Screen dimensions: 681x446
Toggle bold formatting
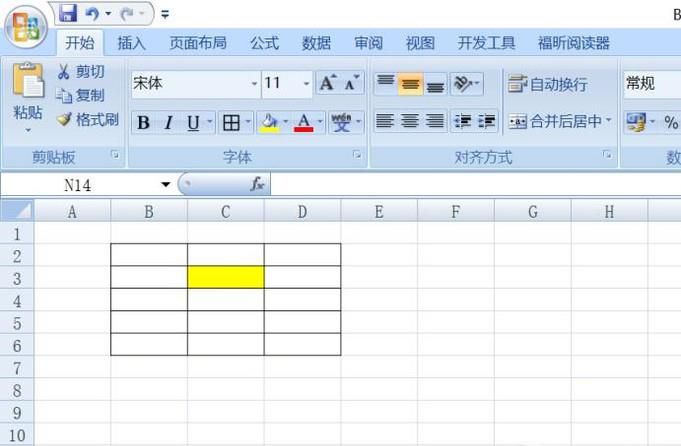click(x=143, y=123)
